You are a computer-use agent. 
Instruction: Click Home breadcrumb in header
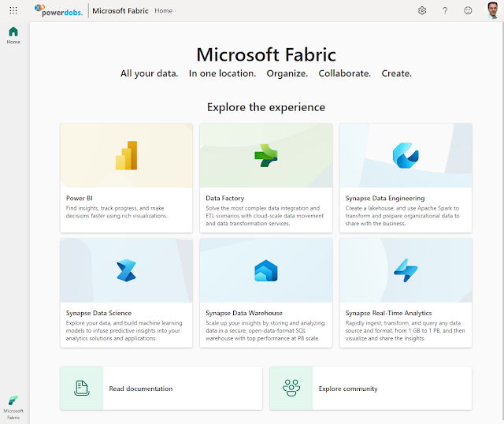coord(163,10)
